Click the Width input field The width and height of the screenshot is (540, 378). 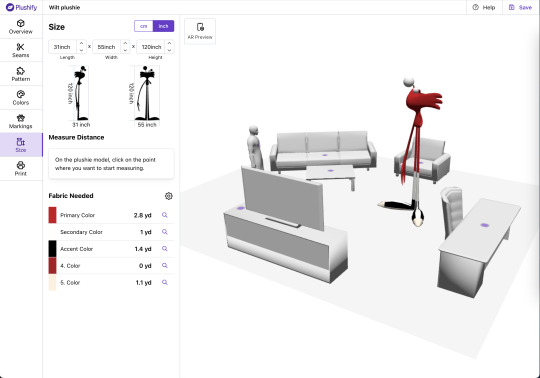tap(107, 47)
